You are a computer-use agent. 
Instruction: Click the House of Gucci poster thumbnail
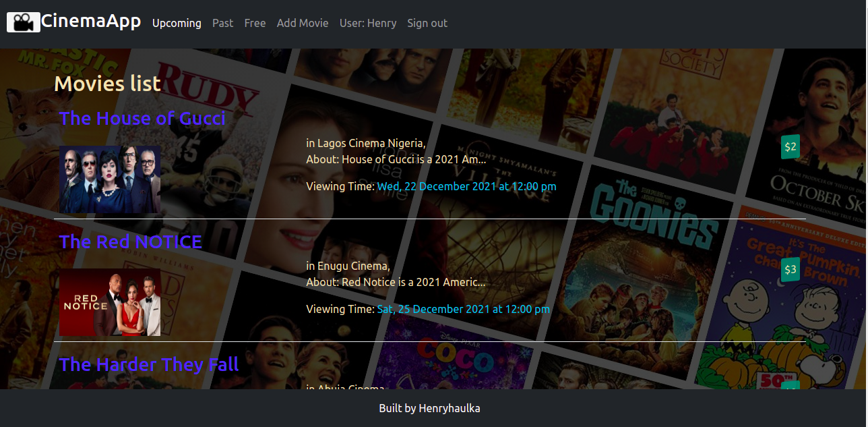[110, 179]
